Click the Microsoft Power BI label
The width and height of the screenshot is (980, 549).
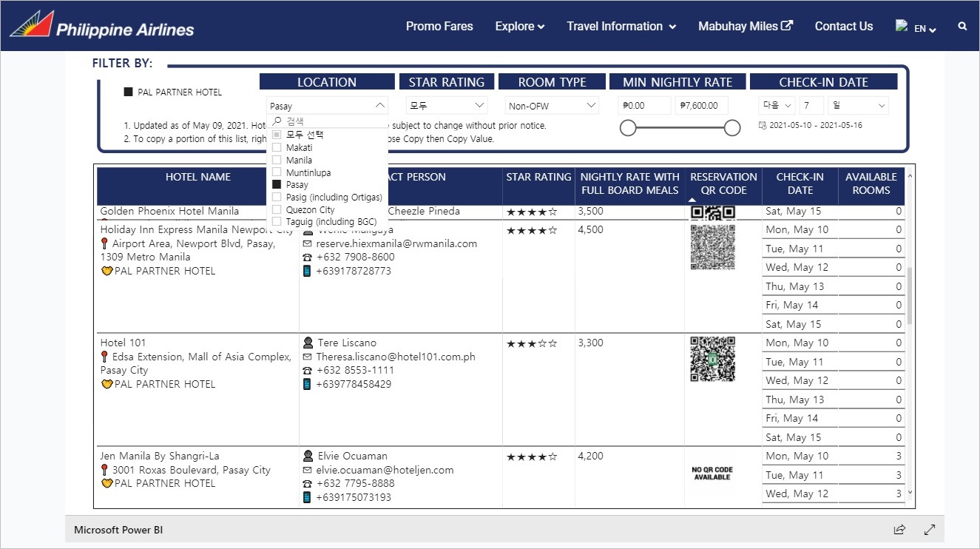click(118, 531)
